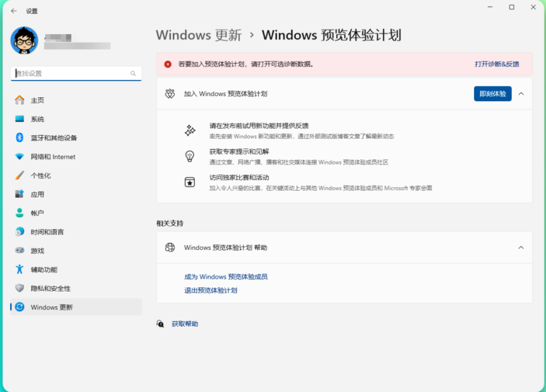546x392 pixels.
Task: Click the Insider program hearts icon
Action: 170,94
